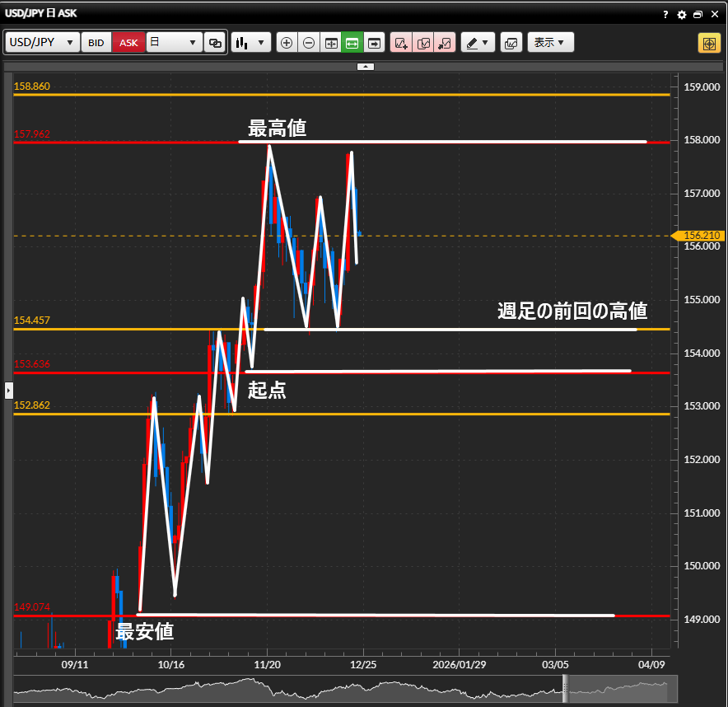Open the candlestick chart type dropdown
Viewport: 728px width, 707px height.
point(251,43)
